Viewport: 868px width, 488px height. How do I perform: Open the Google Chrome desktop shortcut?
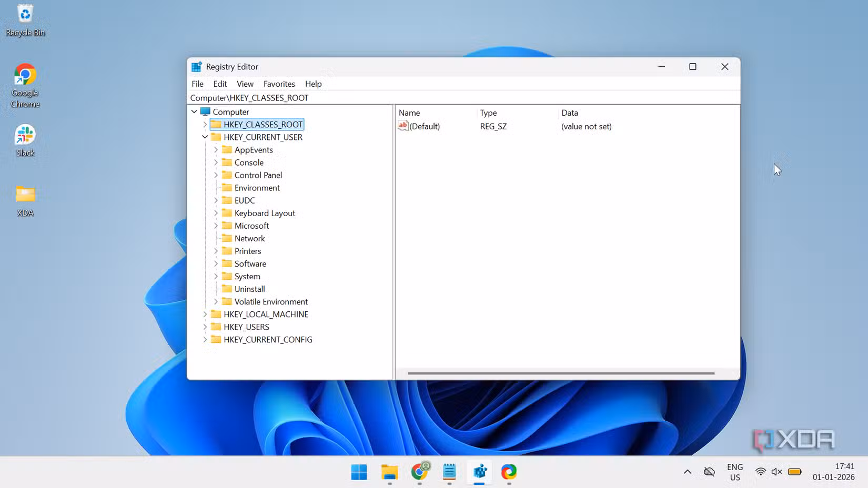pyautogui.click(x=25, y=86)
